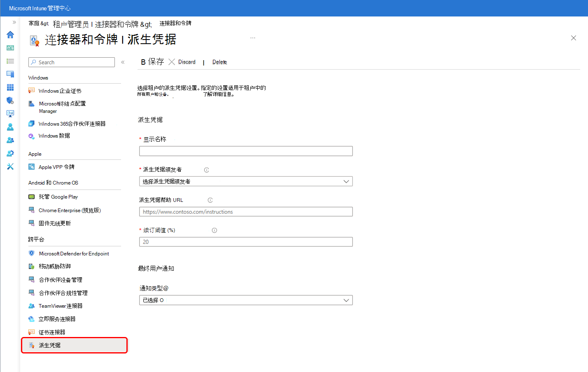Screen dimensions: 588x372
Task: Click the 续订阈值 (%) field
Action: pyautogui.click(x=246, y=242)
